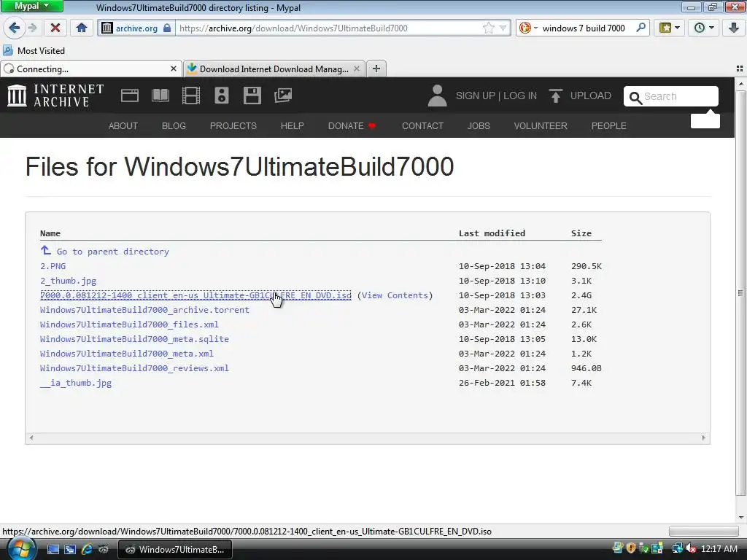The width and height of the screenshot is (747, 560).
Task: Open the Software floppy disk icon
Action: [x=252, y=96]
